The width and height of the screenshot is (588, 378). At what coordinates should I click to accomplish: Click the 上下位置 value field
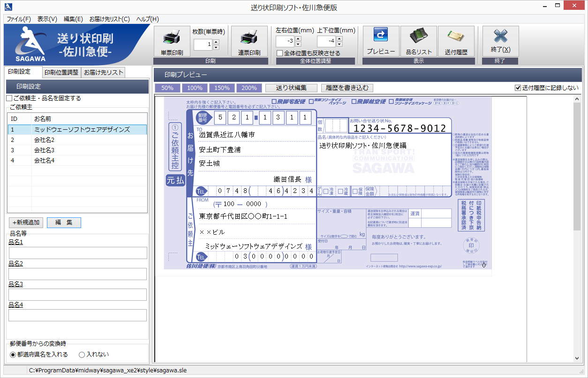(326, 41)
